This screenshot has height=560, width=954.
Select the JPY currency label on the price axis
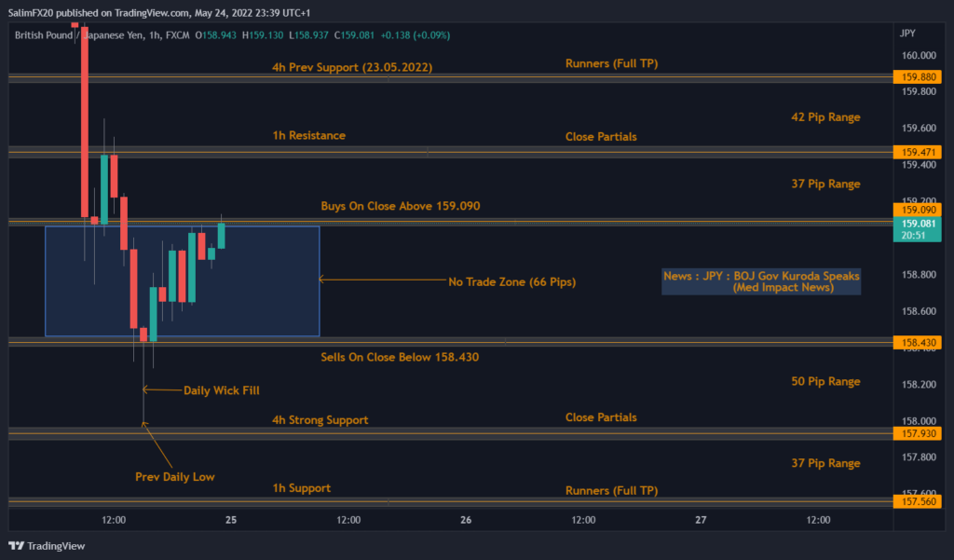click(906, 33)
